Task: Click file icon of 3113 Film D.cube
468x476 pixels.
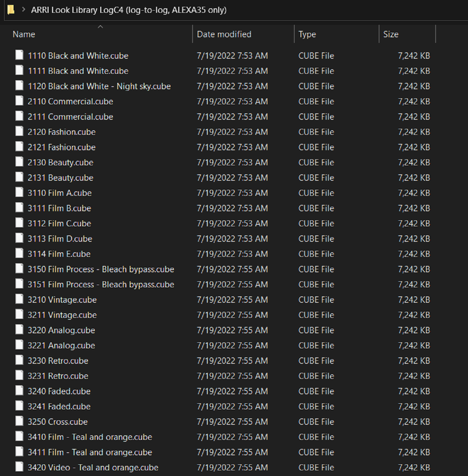Action: click(x=20, y=238)
